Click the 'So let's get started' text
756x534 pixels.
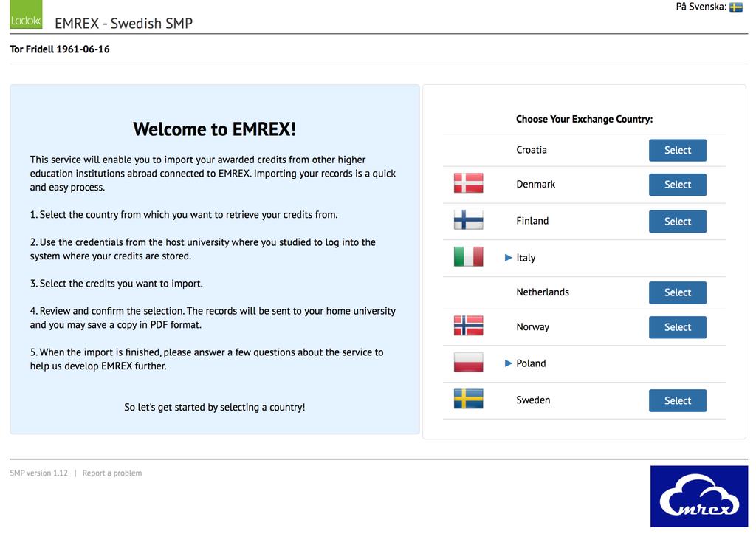click(215, 408)
